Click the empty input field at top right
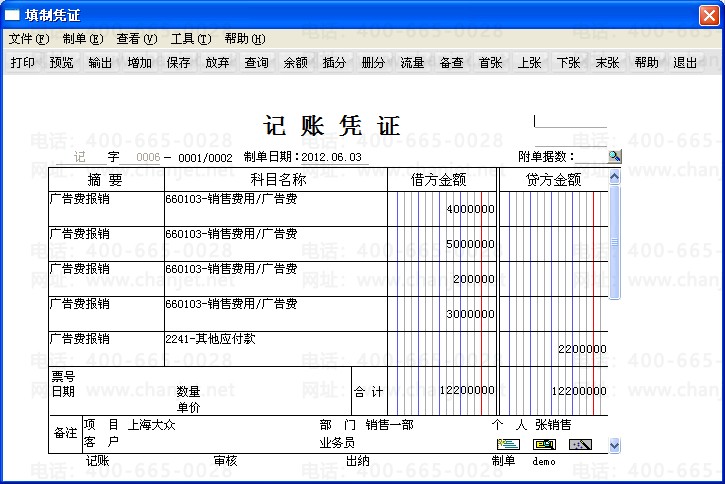This screenshot has height=484, width=725. [x=570, y=121]
